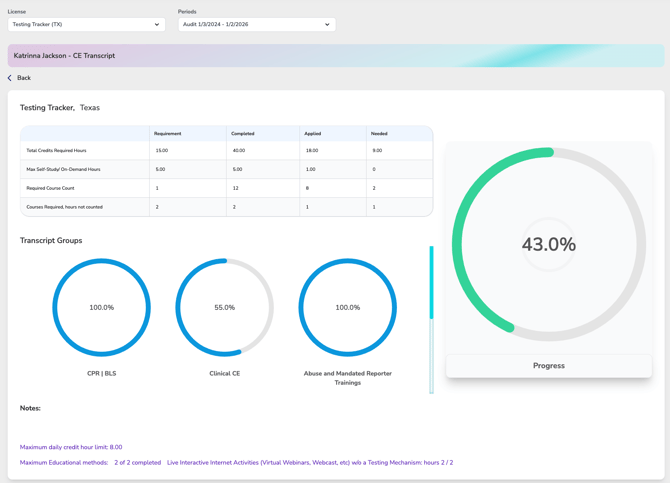Click the 43.0% overall progress ring
Screen dimensions: 670x483
[548, 245]
